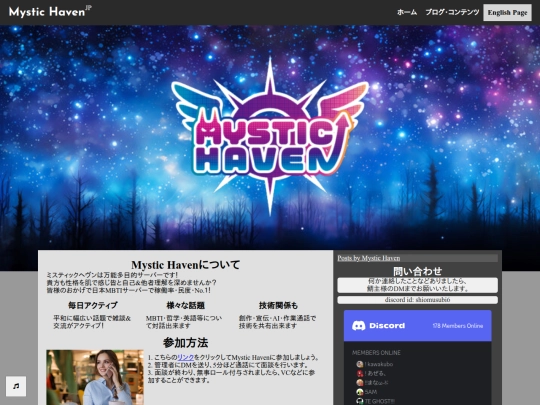Follow the リンク invite hyperlink

[186, 357]
